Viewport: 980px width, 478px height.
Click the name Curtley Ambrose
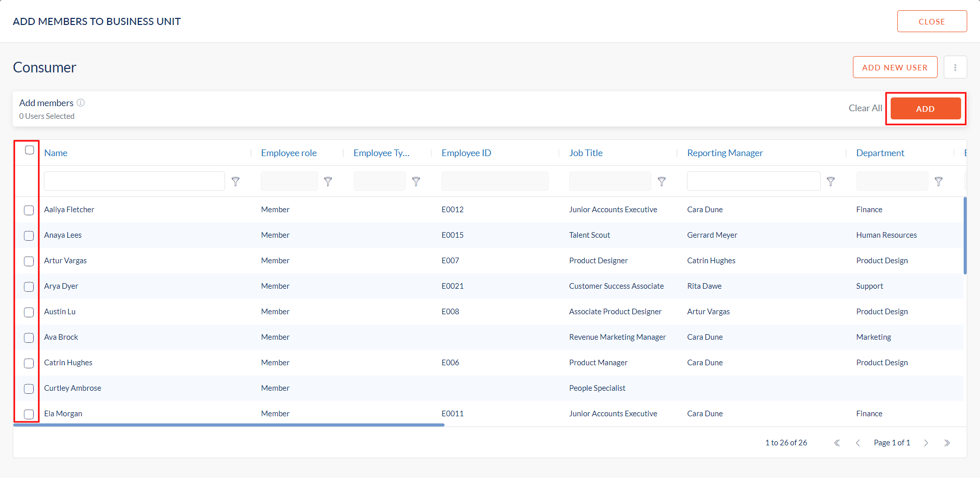[72, 388]
